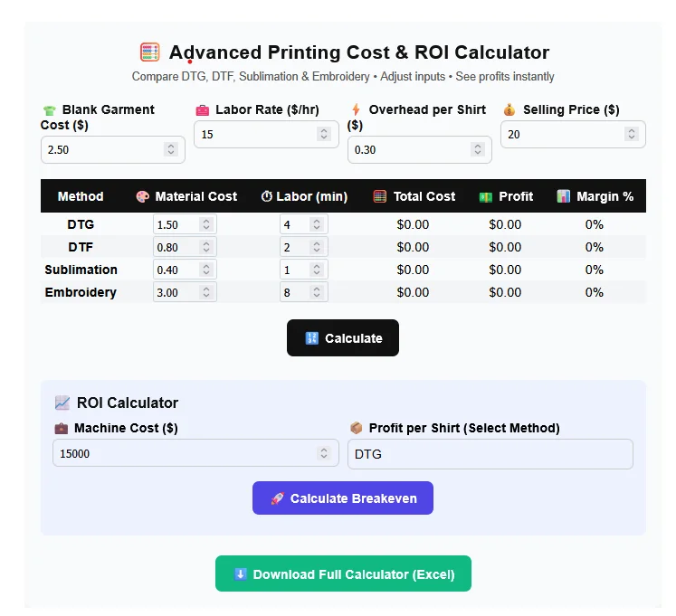This screenshot has width=676, height=616.
Task: Click the DTG Material Cost stepper
Action: (206, 224)
